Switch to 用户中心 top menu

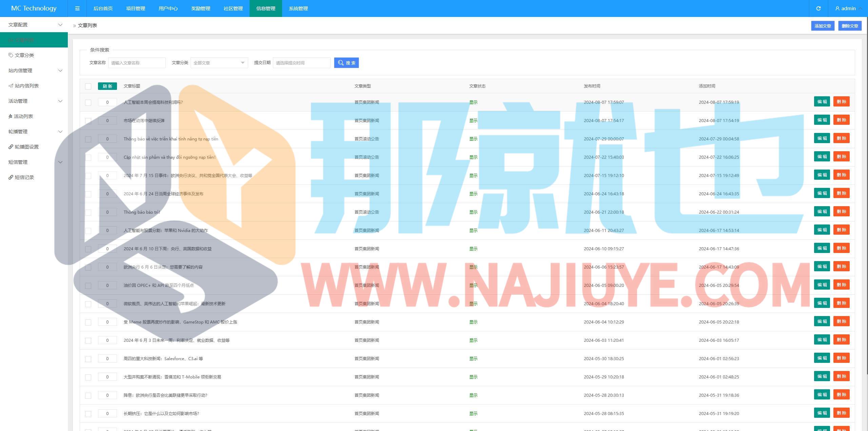point(168,8)
